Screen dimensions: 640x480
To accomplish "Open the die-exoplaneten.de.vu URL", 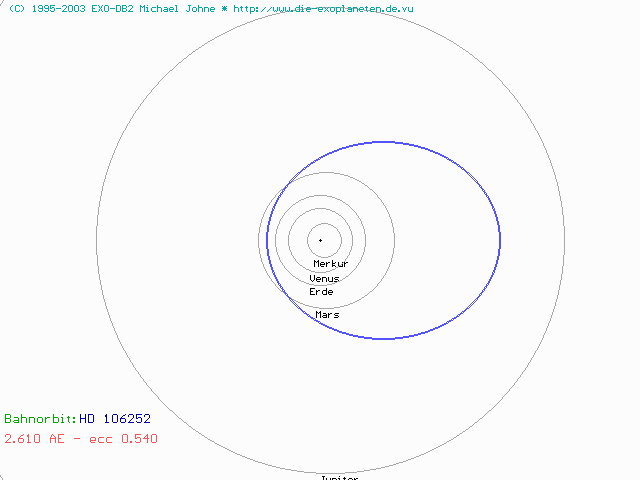I will [x=324, y=8].
